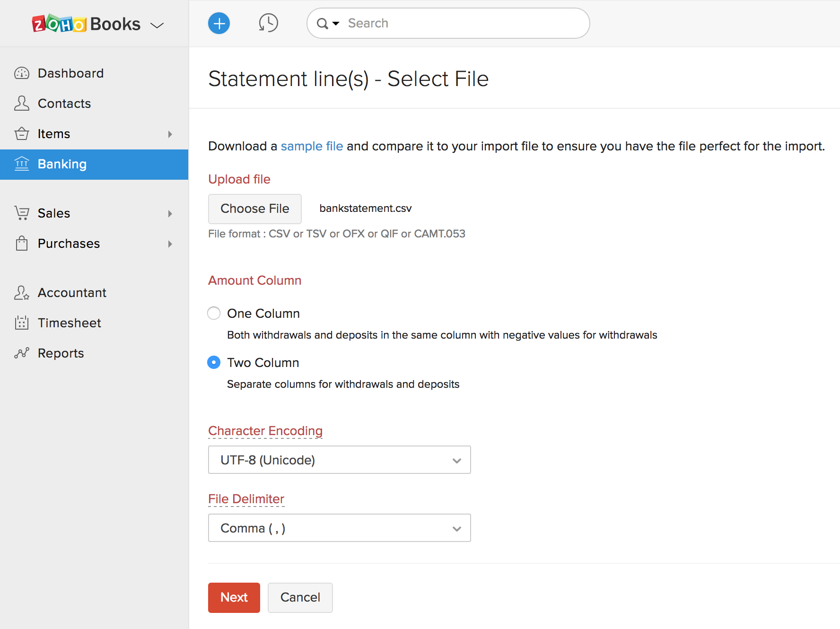Select the Two Column radio option
This screenshot has height=629, width=840.
[214, 363]
